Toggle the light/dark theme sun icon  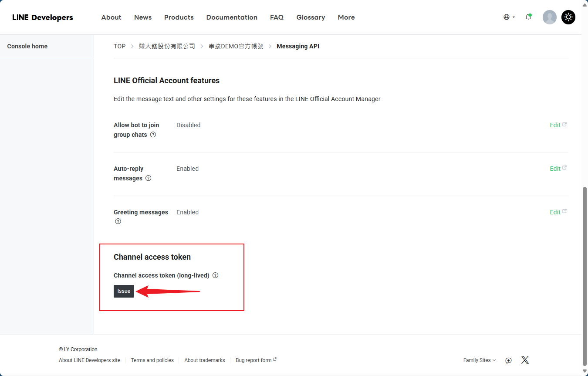coord(568,17)
